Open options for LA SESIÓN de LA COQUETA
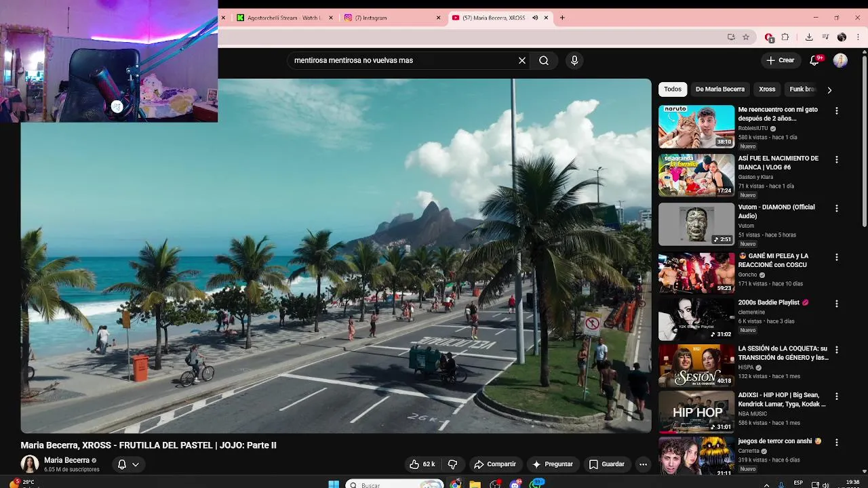 coord(836,350)
